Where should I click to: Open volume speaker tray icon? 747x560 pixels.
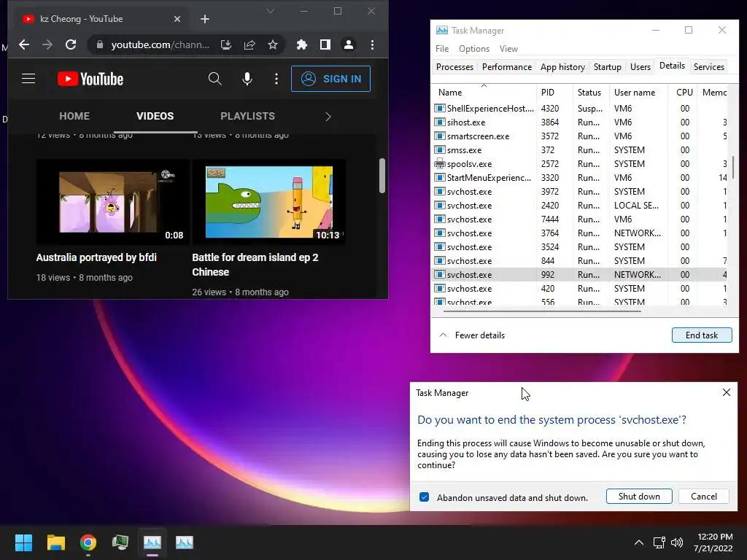[676, 542]
